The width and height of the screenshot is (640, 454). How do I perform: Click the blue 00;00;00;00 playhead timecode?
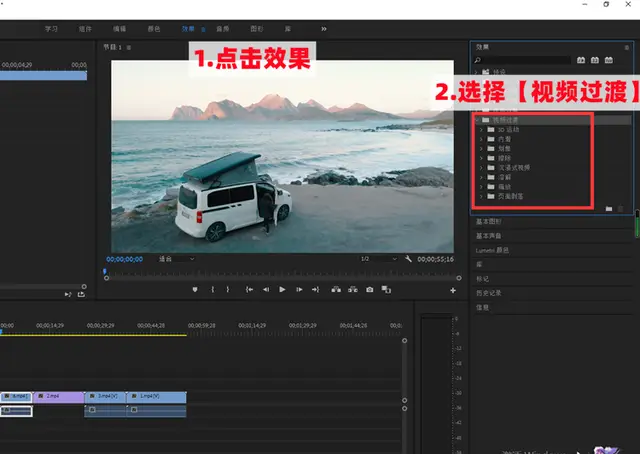(x=124, y=259)
